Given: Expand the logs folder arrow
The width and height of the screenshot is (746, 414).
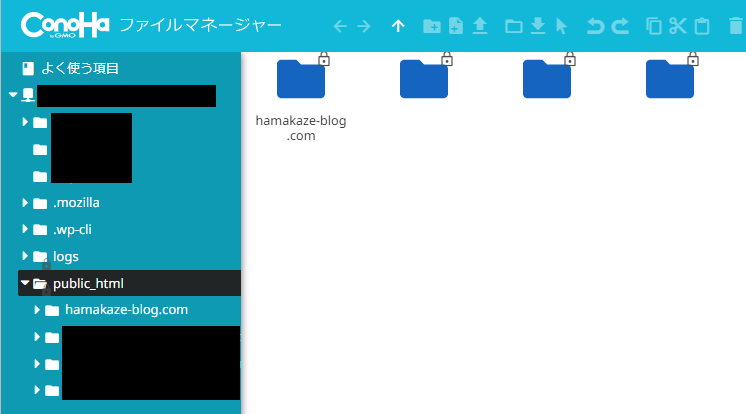Looking at the screenshot, I should (x=25, y=257).
